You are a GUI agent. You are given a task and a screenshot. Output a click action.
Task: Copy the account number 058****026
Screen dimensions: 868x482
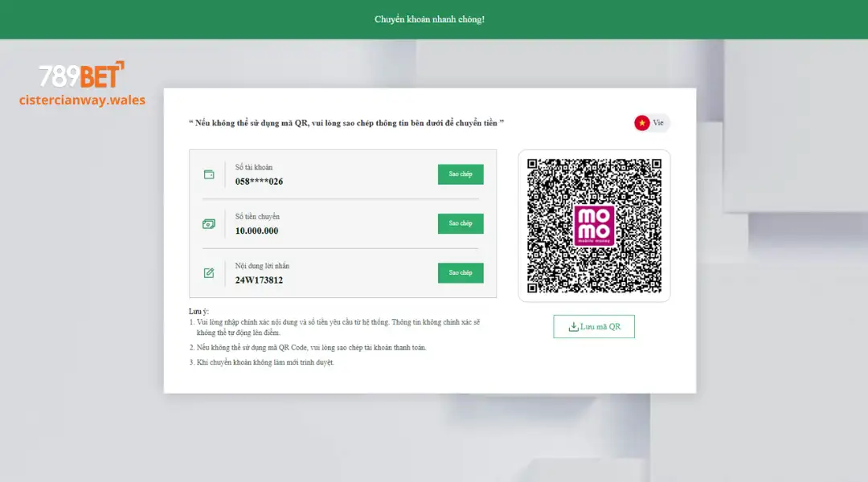point(460,174)
